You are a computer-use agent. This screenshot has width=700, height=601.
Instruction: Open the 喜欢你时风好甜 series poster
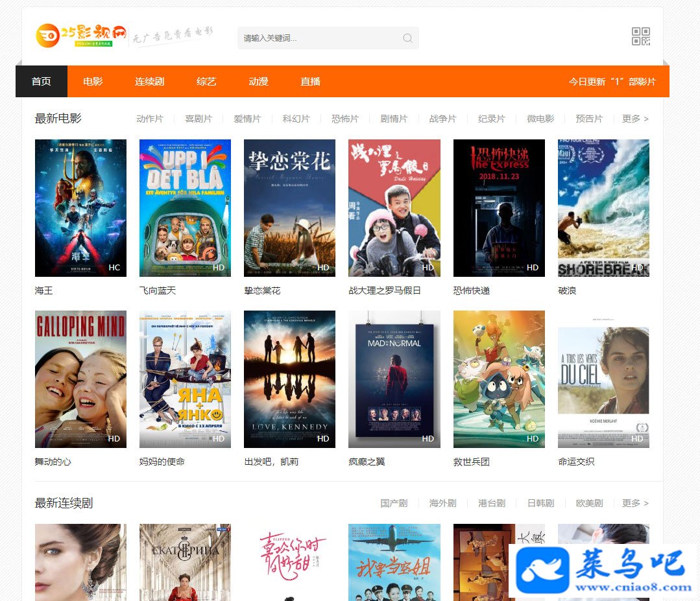tap(290, 562)
